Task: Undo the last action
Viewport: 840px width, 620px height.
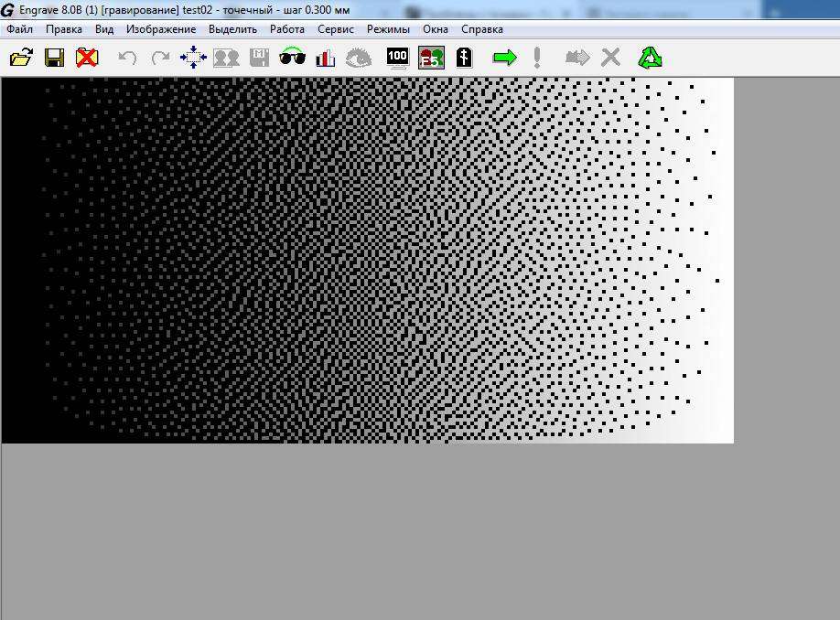Action: [x=127, y=57]
